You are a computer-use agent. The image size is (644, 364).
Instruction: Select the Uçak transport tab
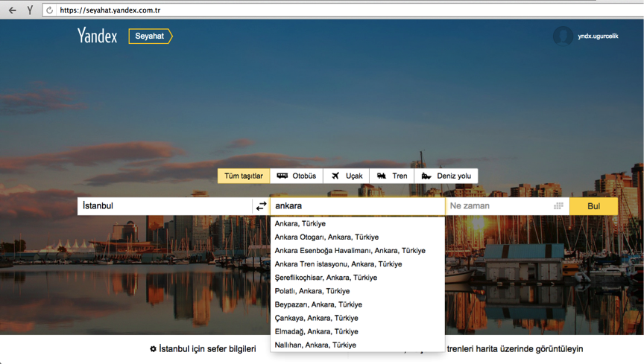tap(347, 176)
